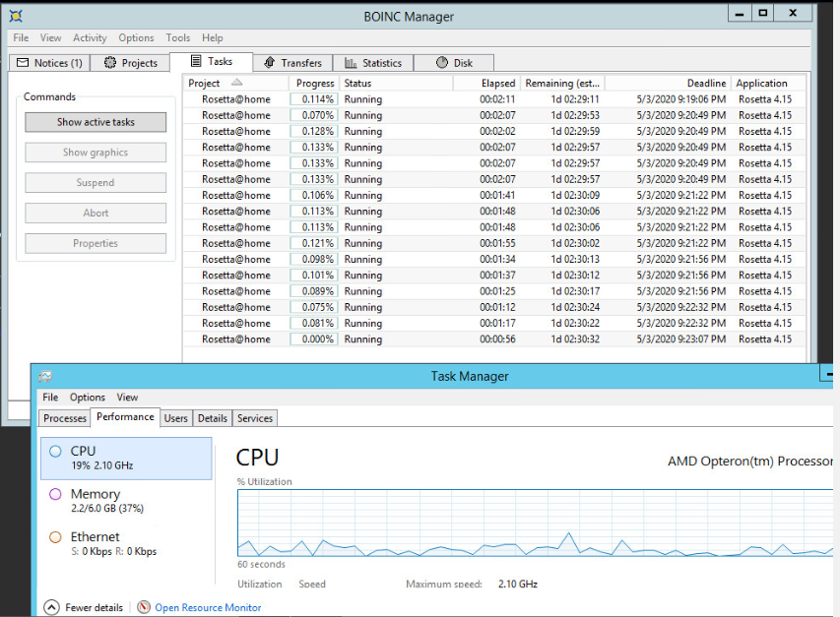Viewport: 840px width, 617px height.
Task: Collapse view with Fewer details chevron
Action: coord(51,607)
